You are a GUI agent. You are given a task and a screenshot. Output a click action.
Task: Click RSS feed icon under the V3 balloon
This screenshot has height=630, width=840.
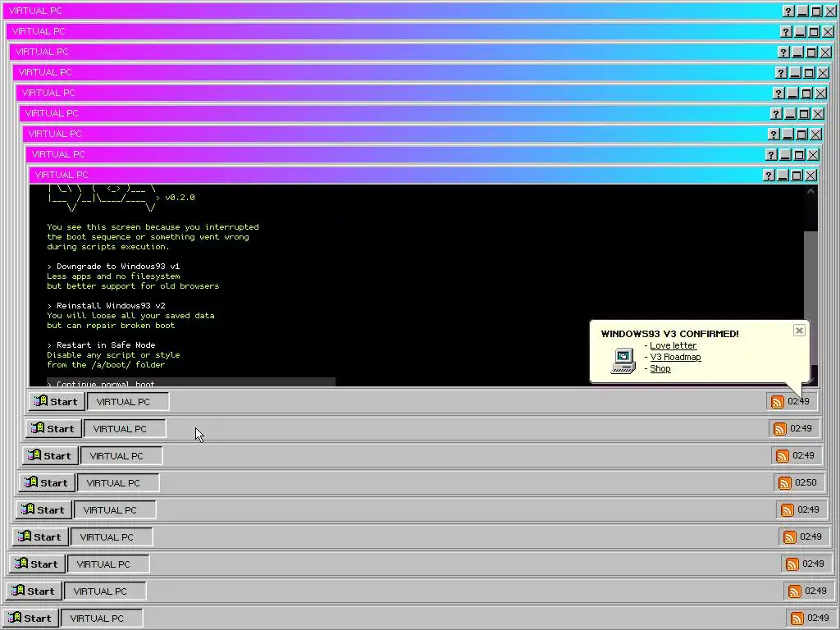click(778, 402)
